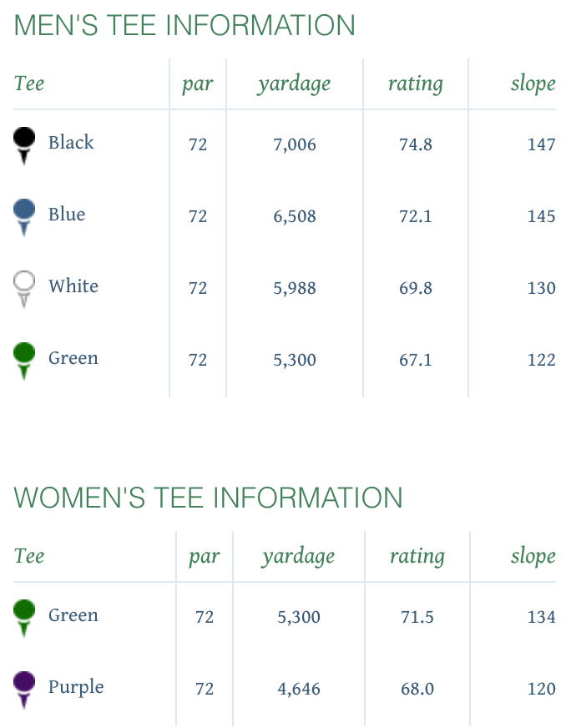
Task: Click the black tee icon
Action: click(x=24, y=145)
